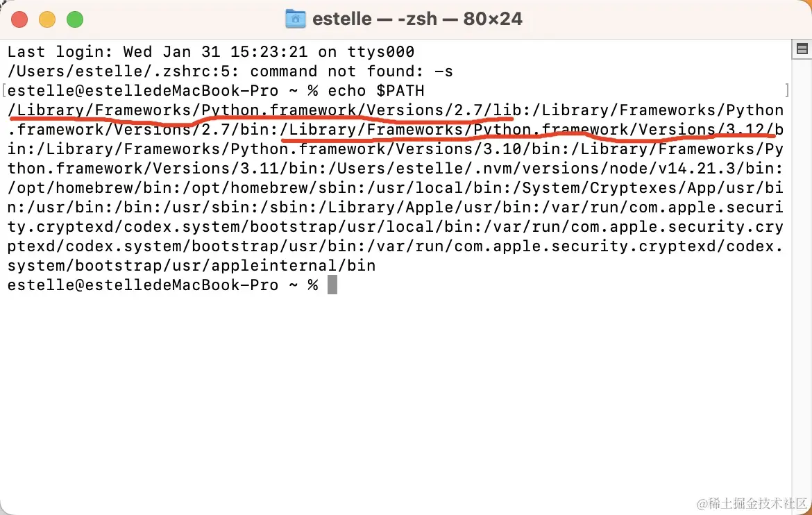Click the underlined "3.12" version text
This screenshot has width=812, height=515.
[x=745, y=130]
